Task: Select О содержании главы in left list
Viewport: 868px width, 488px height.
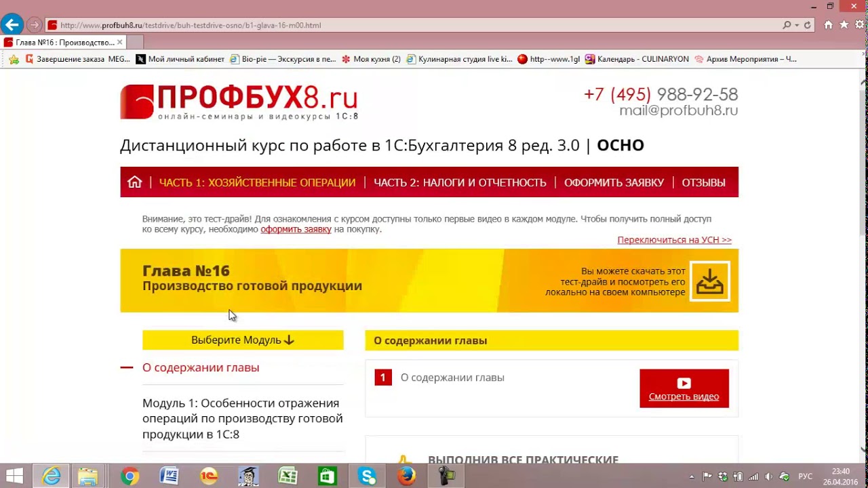Action: coord(201,367)
